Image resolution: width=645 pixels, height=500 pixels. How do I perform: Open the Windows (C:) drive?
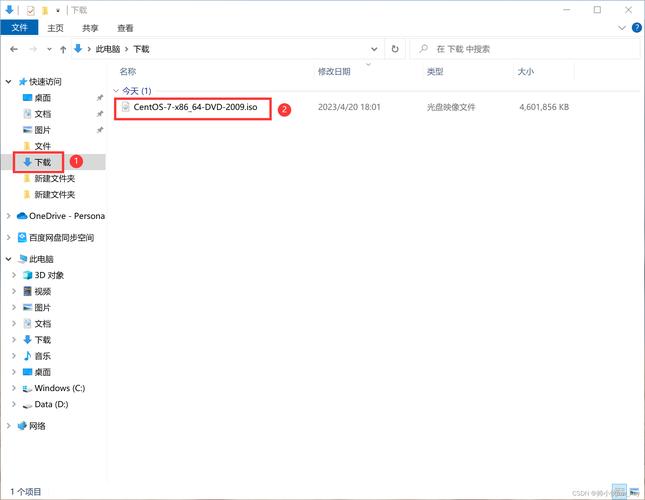(x=60, y=388)
